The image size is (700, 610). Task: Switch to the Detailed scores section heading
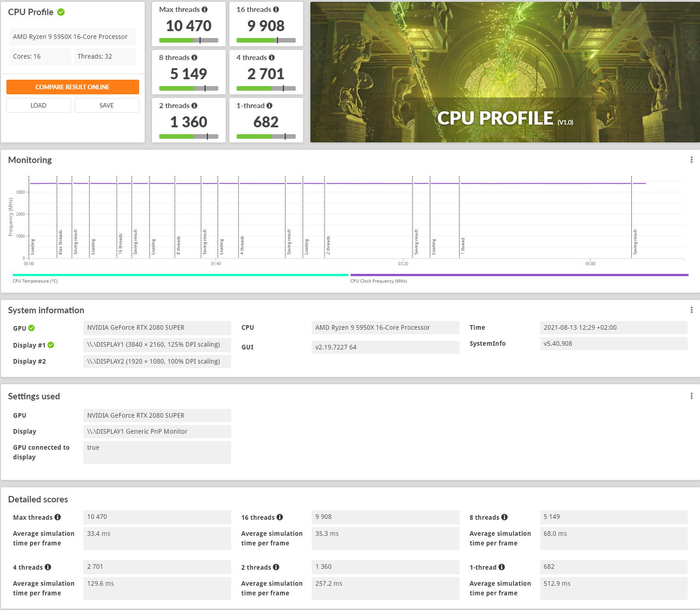[x=38, y=499]
